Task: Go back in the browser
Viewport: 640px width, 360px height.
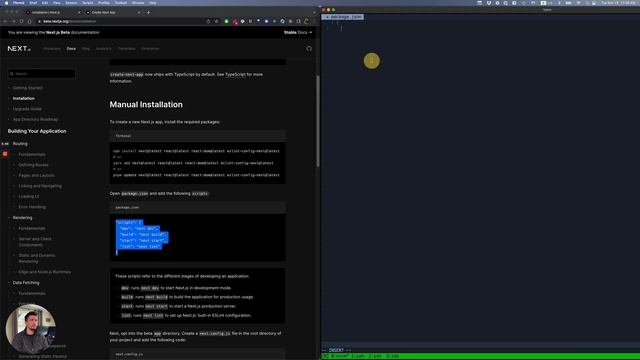Action: pyautogui.click(x=6, y=21)
